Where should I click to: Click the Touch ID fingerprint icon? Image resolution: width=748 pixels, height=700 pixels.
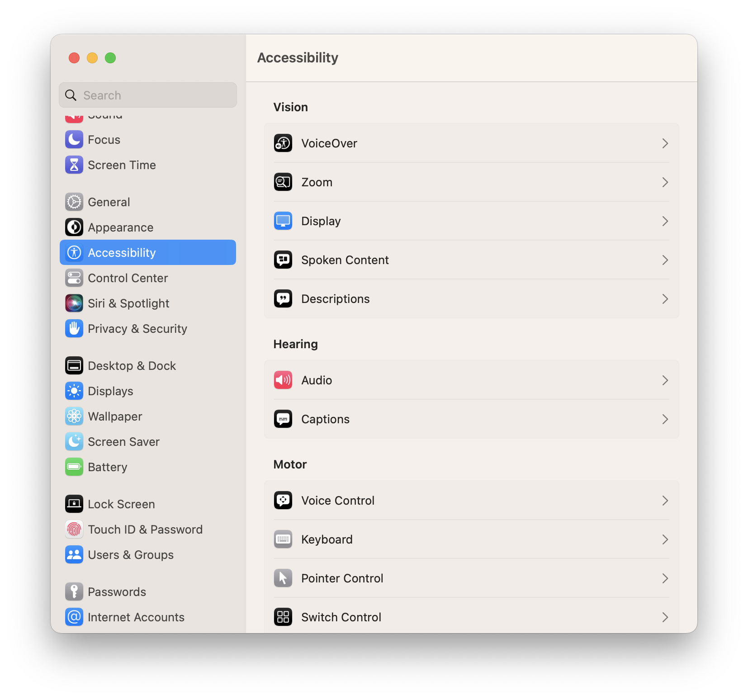pyautogui.click(x=74, y=530)
